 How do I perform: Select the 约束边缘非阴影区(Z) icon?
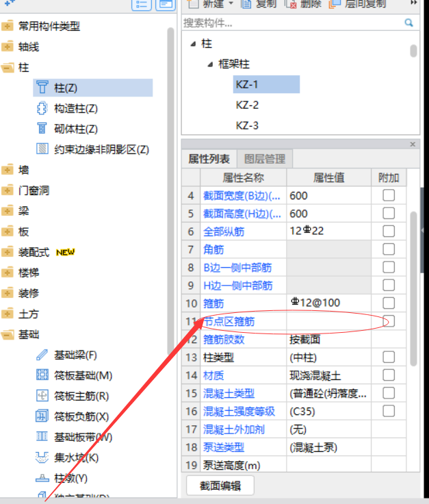coord(42,149)
